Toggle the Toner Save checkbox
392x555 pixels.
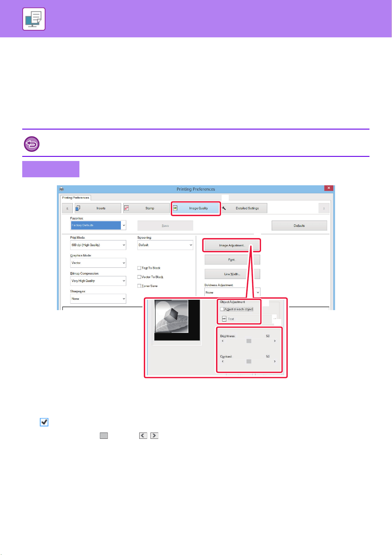tap(139, 286)
